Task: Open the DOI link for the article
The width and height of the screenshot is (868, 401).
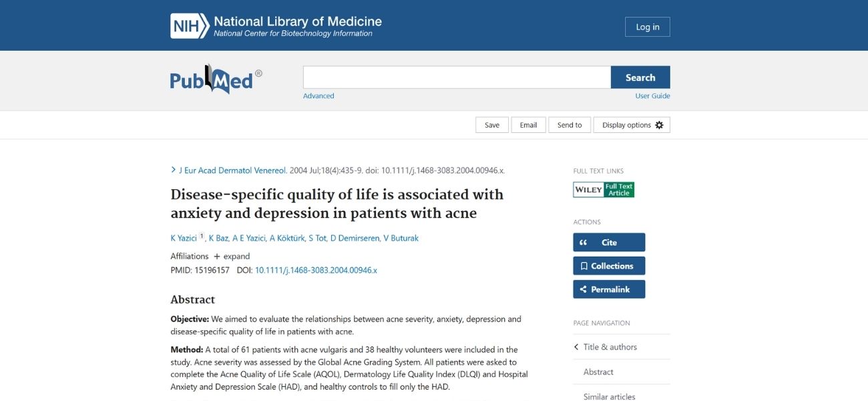Action: point(314,269)
